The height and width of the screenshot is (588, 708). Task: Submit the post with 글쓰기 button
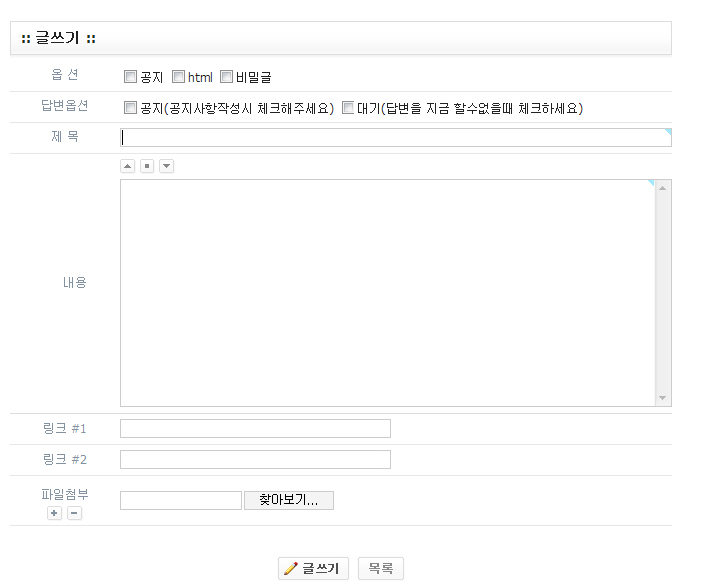pos(313,569)
